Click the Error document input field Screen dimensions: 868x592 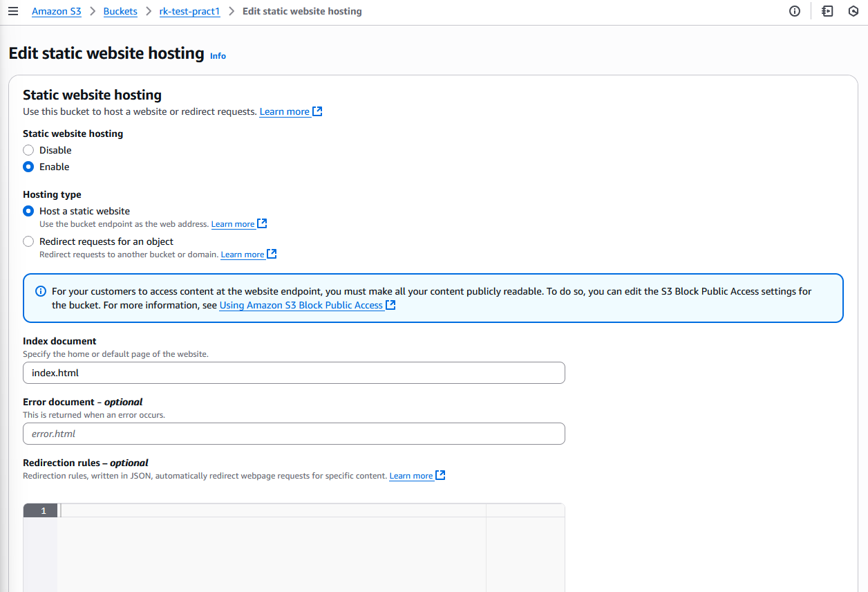click(x=294, y=434)
